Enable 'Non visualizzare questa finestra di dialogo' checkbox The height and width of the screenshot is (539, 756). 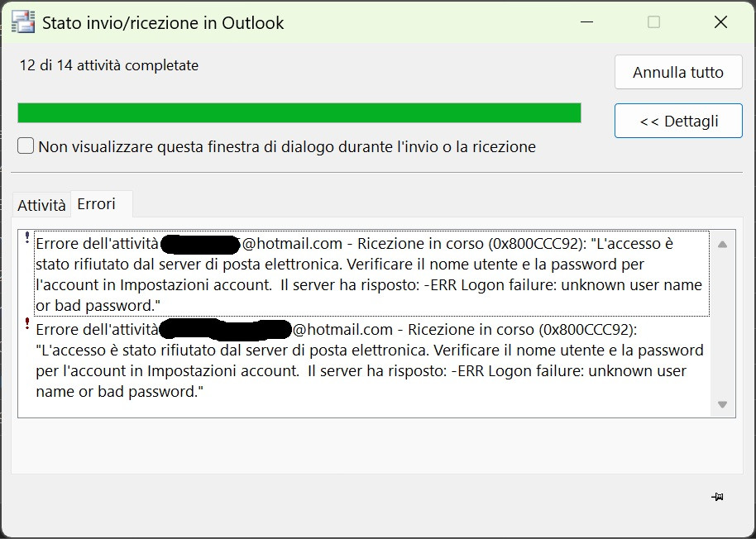(x=26, y=146)
